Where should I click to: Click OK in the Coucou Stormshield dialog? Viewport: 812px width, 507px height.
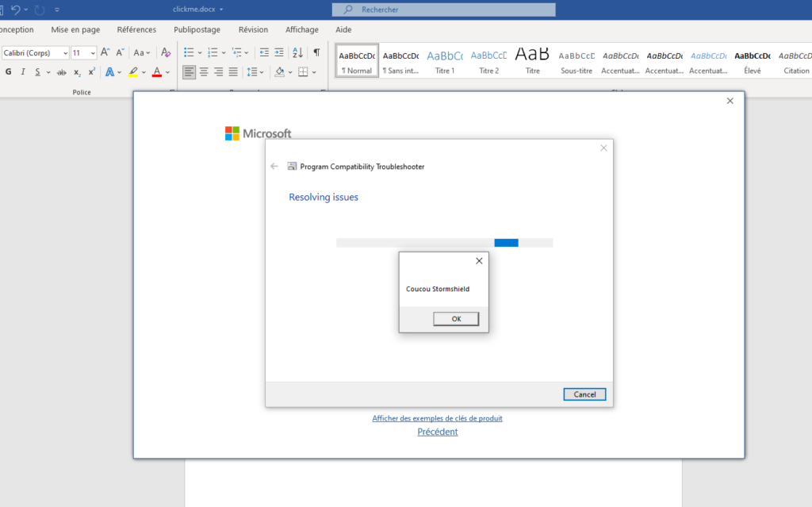coord(456,319)
